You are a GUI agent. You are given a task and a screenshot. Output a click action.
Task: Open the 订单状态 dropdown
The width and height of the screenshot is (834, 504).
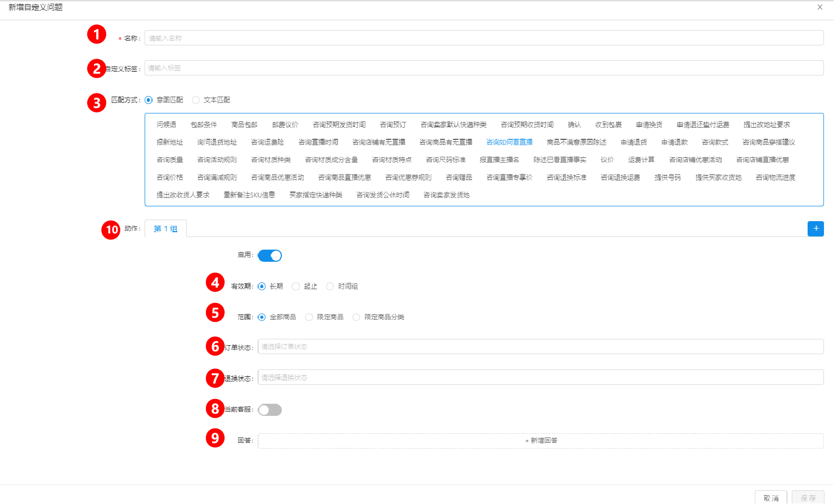coord(541,347)
